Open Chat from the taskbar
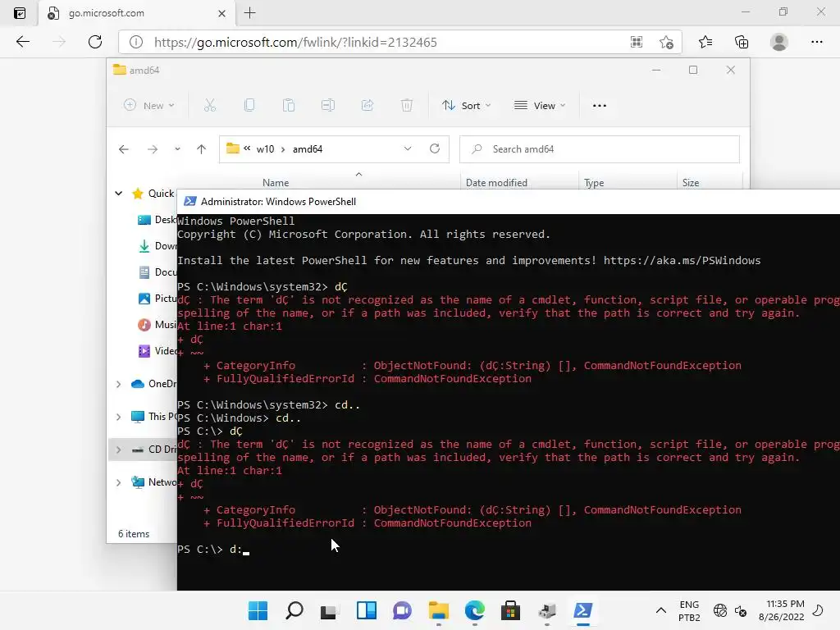 click(402, 610)
